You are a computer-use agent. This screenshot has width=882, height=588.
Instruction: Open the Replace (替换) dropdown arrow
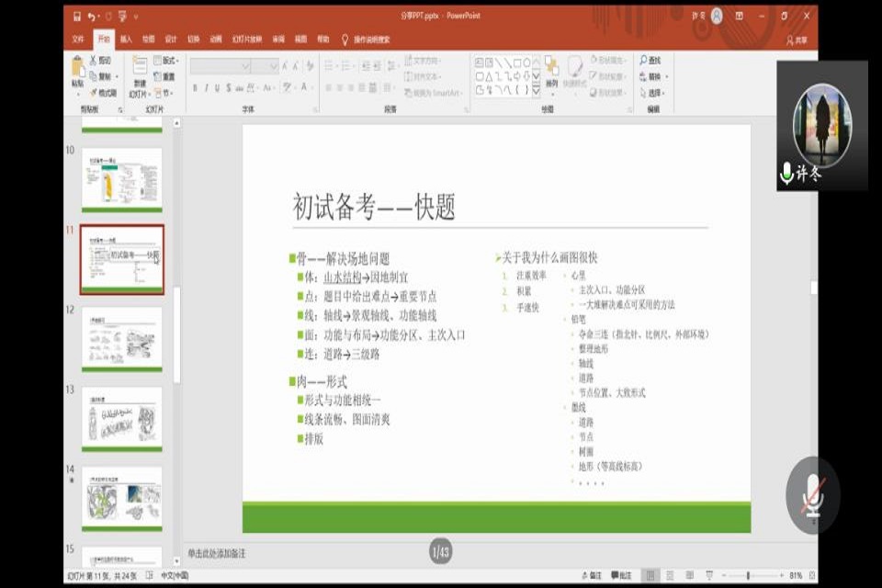[x=667, y=76]
